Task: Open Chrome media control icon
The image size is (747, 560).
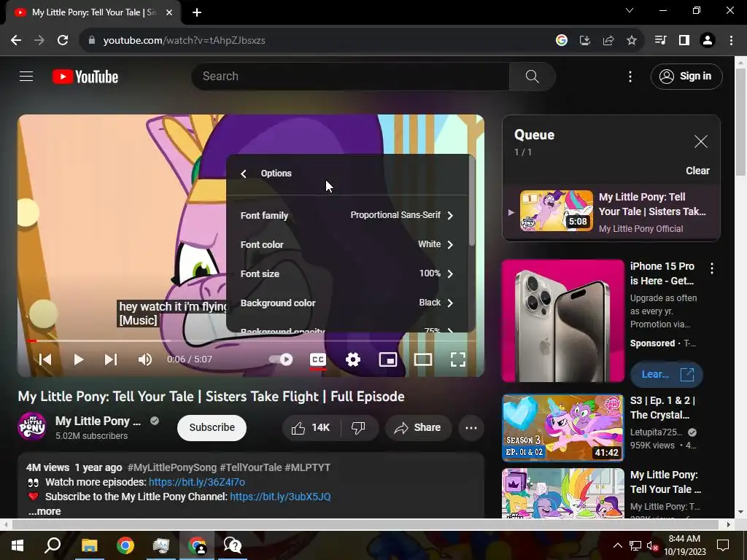Action: 660,41
